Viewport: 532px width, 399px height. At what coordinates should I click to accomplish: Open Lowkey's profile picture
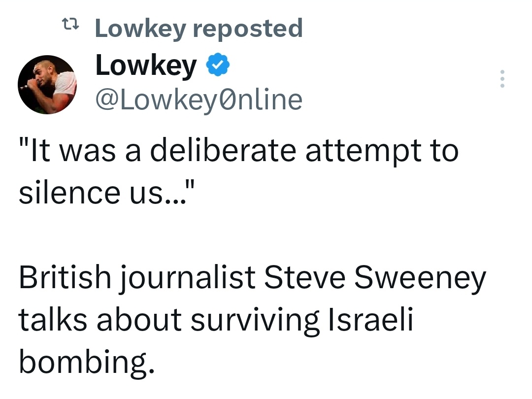(47, 84)
